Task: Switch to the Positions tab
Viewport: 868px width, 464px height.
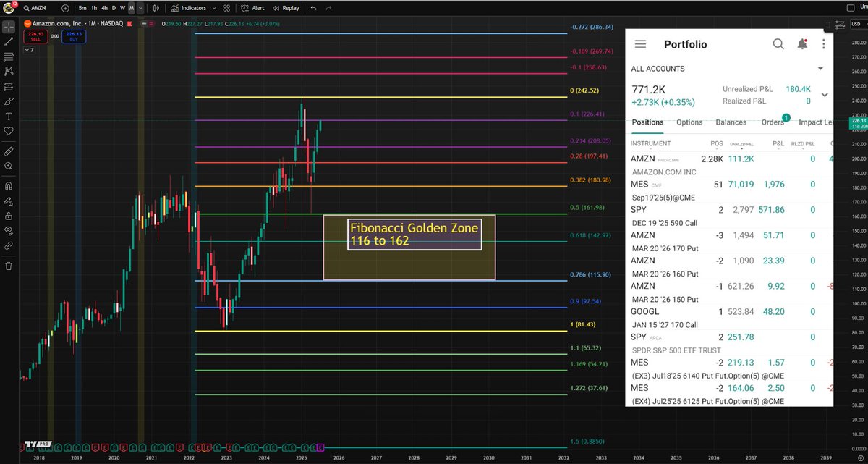Action: pyautogui.click(x=647, y=122)
